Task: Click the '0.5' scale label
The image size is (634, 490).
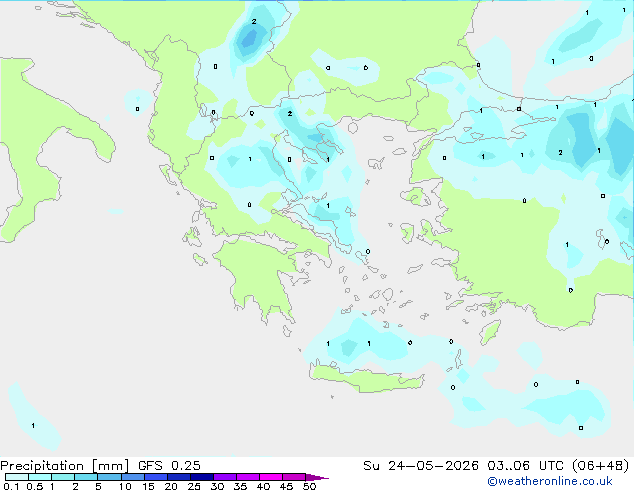Action: click(x=35, y=486)
